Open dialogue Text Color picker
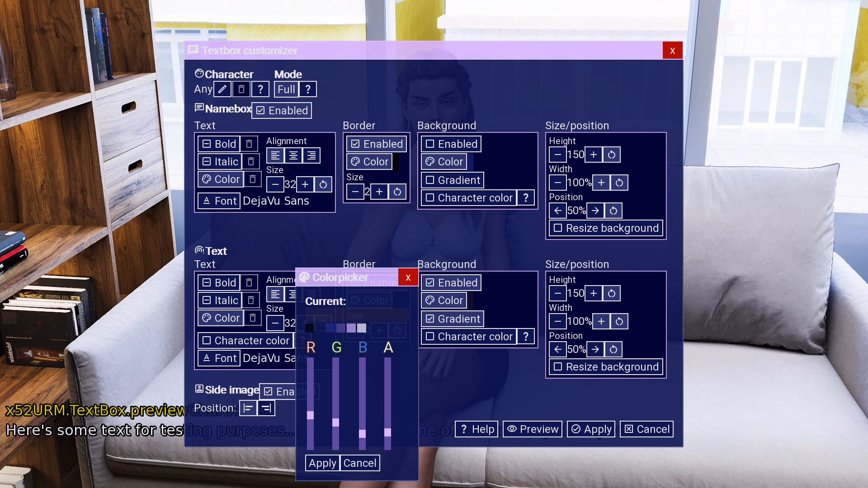868x488 pixels. click(x=221, y=318)
